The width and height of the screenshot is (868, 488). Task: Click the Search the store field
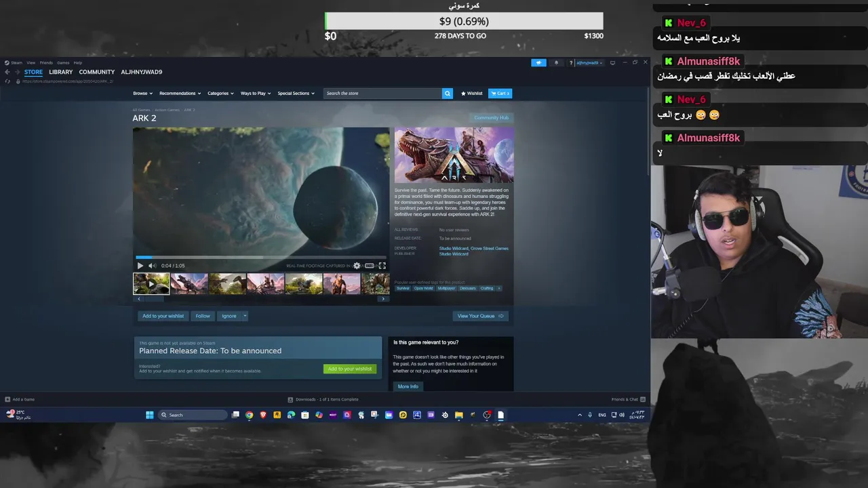coord(383,94)
